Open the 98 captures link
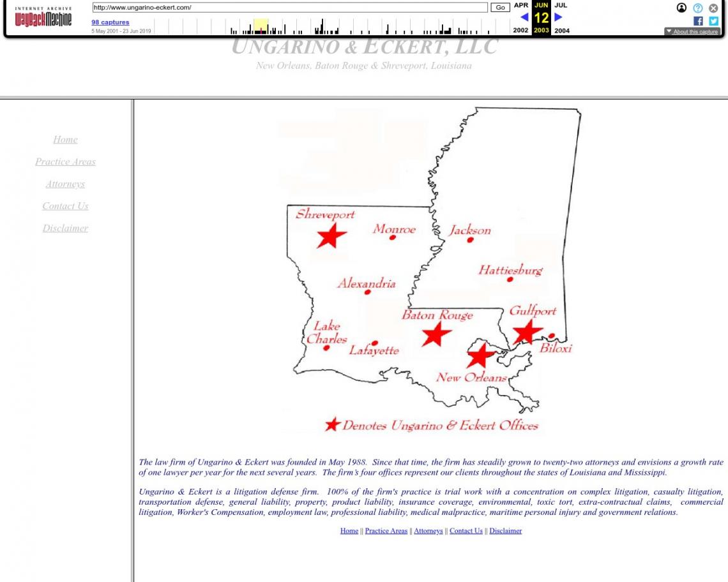This screenshot has width=728, height=582. coord(110,22)
